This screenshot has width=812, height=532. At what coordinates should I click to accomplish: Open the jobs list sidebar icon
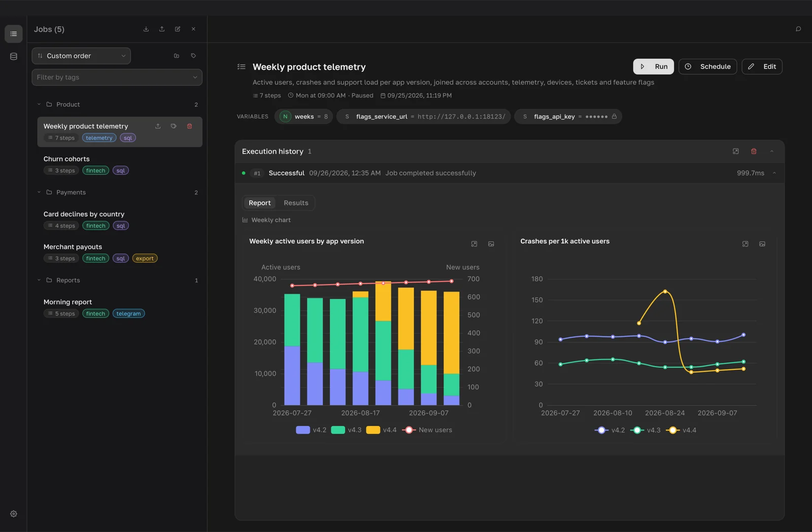14,34
